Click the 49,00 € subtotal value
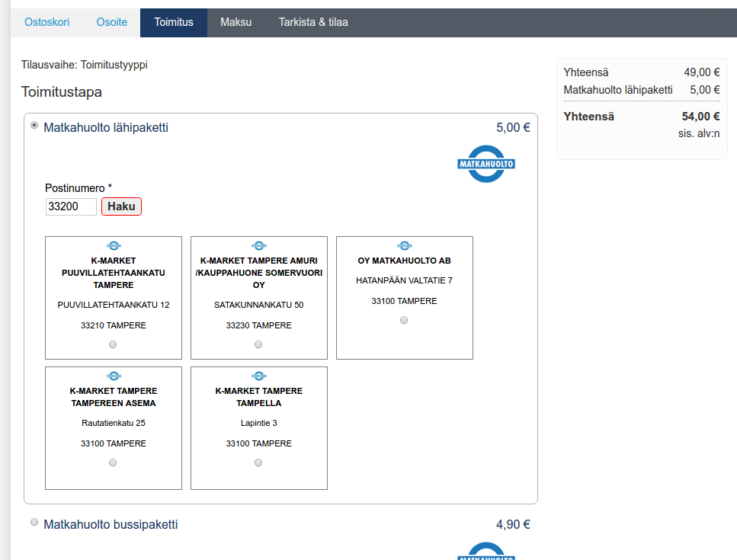 click(702, 72)
